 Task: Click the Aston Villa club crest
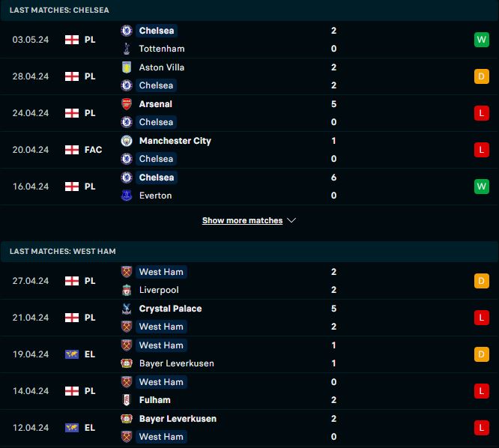point(127,67)
